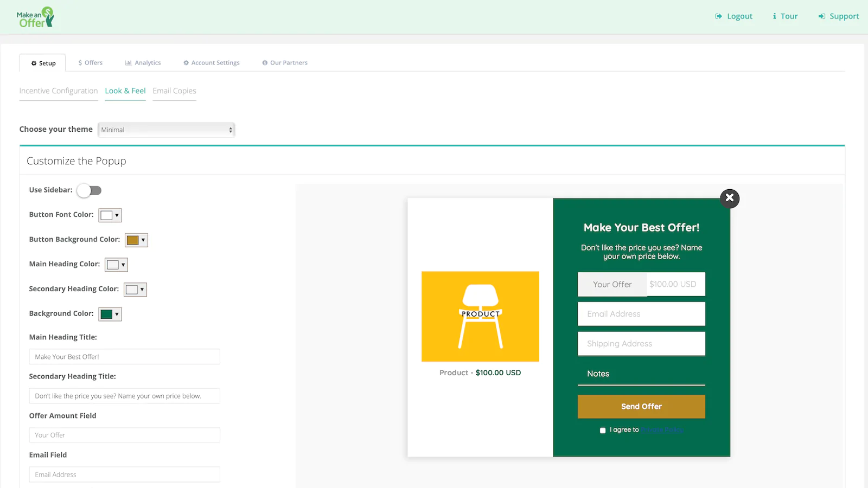The width and height of the screenshot is (868, 488).
Task: Open the Choose your theme dropdown
Action: (x=166, y=130)
